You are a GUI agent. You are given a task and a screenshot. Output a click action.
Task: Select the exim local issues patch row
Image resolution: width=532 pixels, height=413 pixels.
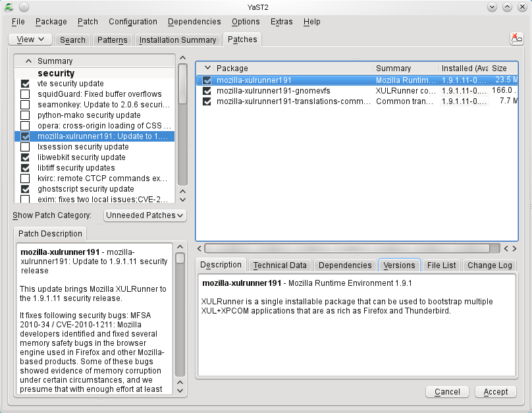coord(95,199)
